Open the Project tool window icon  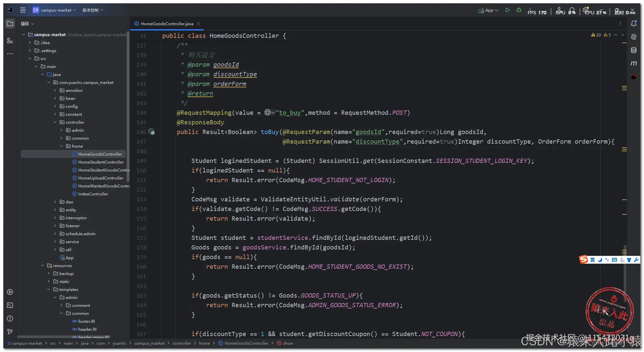[x=10, y=24]
